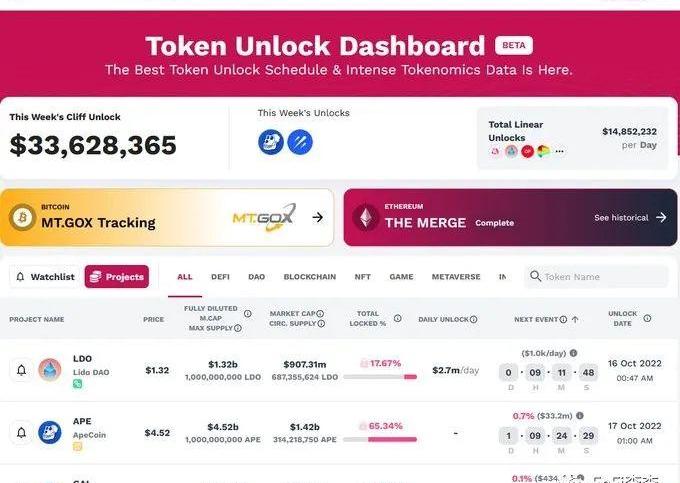Expand the more-tokens ellipsis in Total Linear Unlocks
This screenshot has height=483, width=680.
(x=560, y=151)
